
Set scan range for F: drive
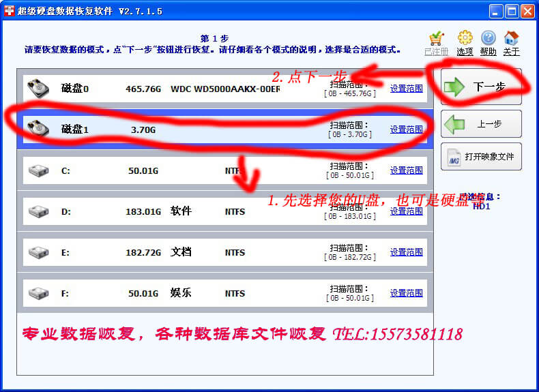point(406,293)
